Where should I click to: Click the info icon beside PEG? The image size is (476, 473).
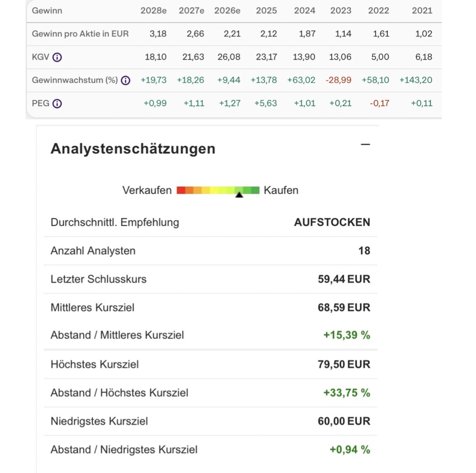tap(57, 103)
